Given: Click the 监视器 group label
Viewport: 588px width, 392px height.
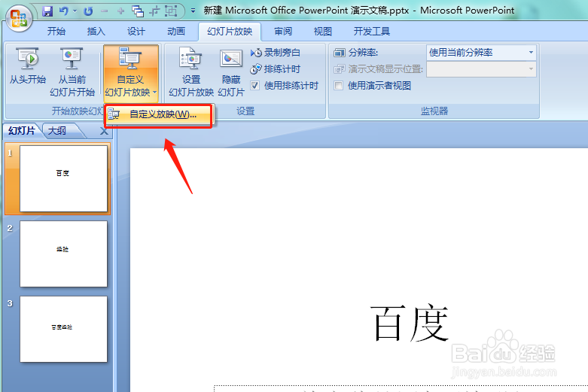Looking at the screenshot, I should pos(434,111).
